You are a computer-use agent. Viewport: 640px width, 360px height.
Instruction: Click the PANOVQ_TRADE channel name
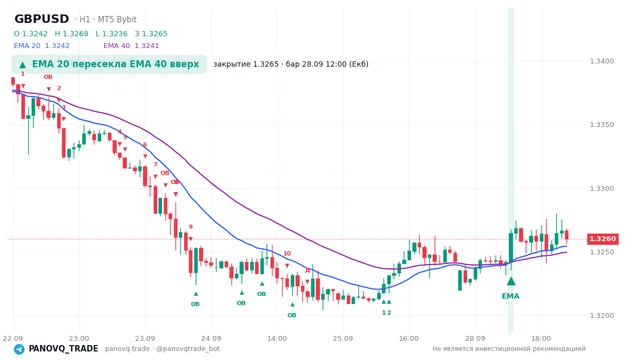63,349
